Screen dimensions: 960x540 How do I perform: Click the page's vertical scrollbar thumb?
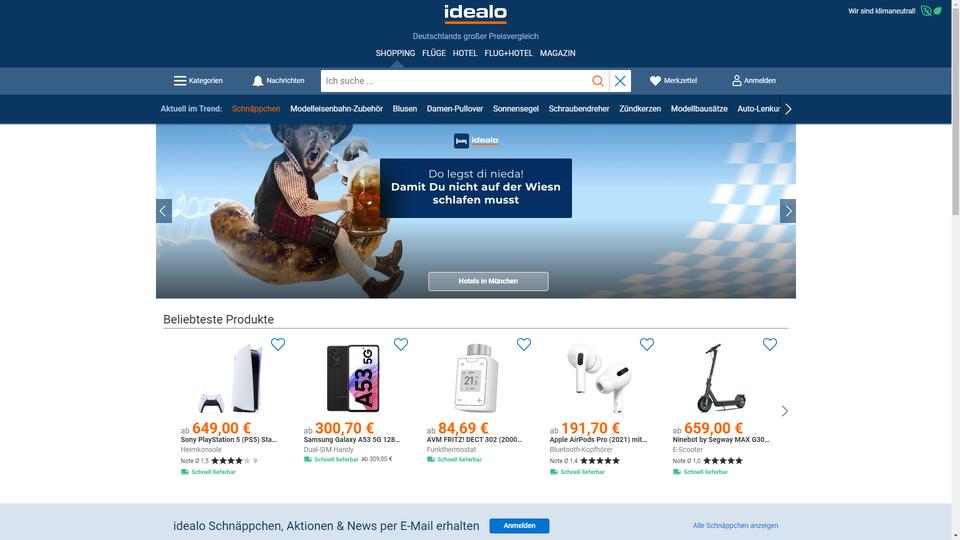(956, 107)
